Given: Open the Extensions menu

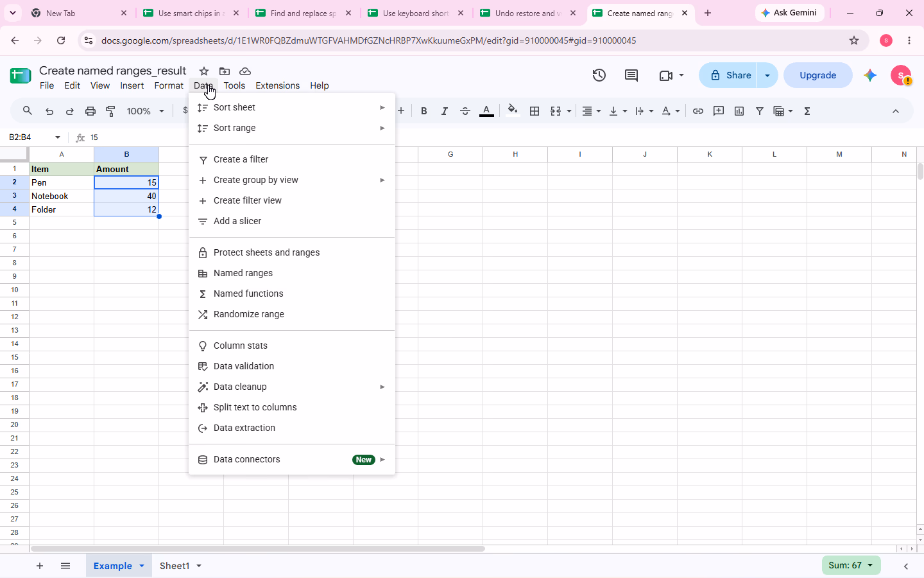Looking at the screenshot, I should (x=277, y=85).
